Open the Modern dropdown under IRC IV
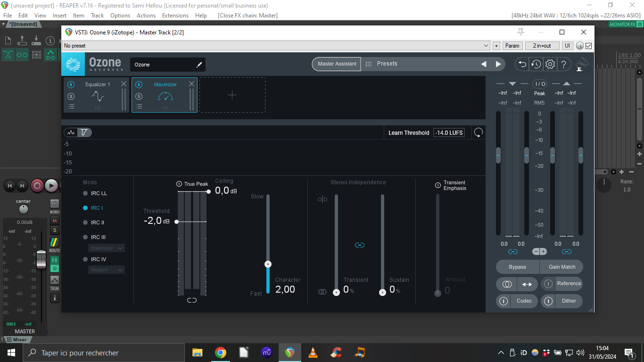The image size is (644, 362). pyautogui.click(x=107, y=270)
